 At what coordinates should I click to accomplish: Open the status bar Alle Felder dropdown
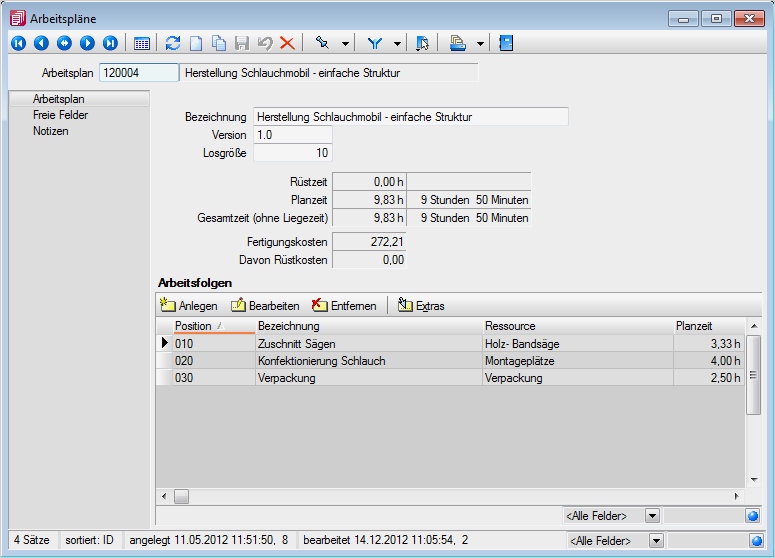[x=651, y=540]
